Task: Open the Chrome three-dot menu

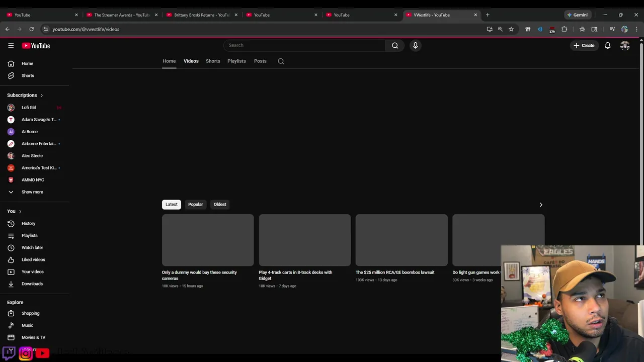Action: [x=636, y=29]
